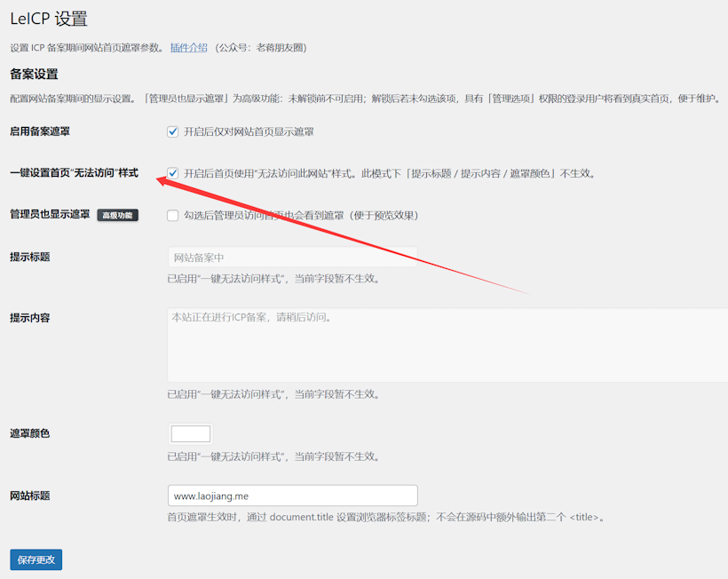Select the 启用备案遮罩 row label
Screen dimensions: 728x579
pyautogui.click(x=40, y=131)
